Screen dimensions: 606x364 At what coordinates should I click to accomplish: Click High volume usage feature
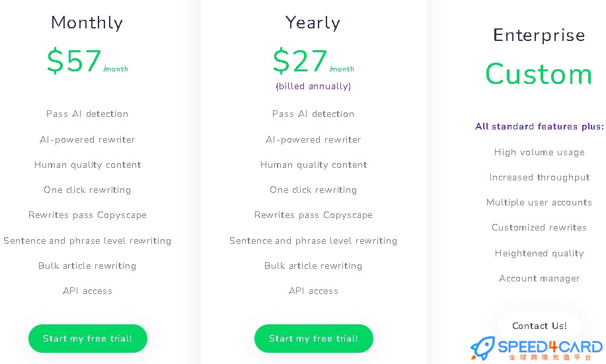click(x=539, y=152)
